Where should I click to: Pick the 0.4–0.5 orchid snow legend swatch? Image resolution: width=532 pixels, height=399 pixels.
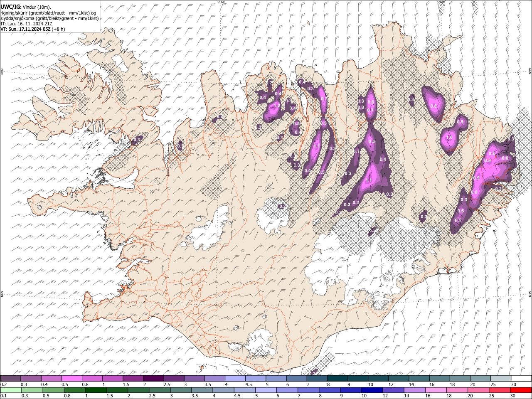51,378
